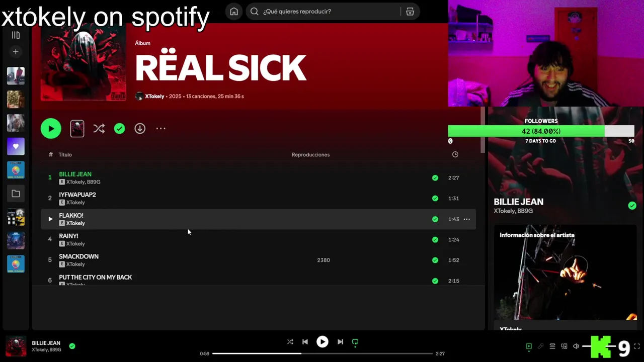Toggle the Now Playing view icon

point(529,346)
